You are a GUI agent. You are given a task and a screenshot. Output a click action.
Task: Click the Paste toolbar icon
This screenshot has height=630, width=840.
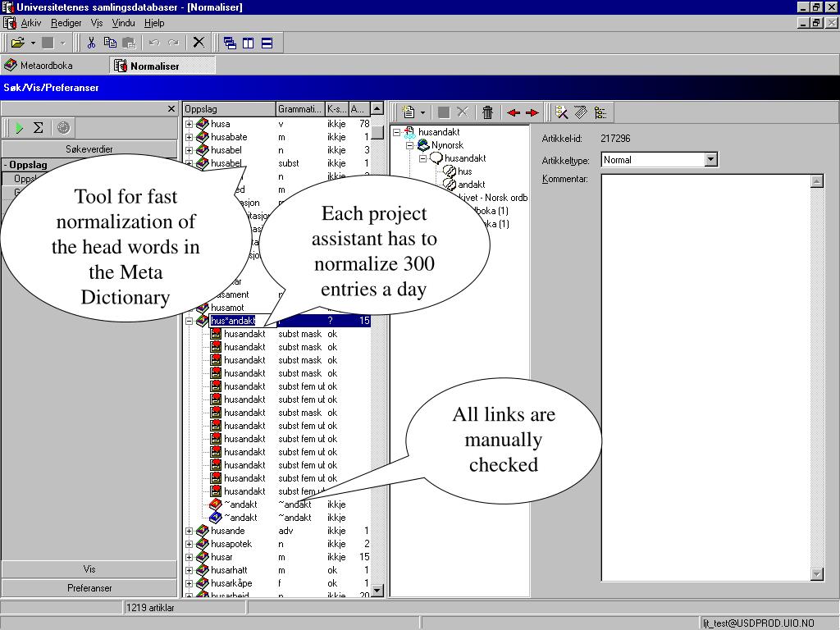pyautogui.click(x=129, y=43)
